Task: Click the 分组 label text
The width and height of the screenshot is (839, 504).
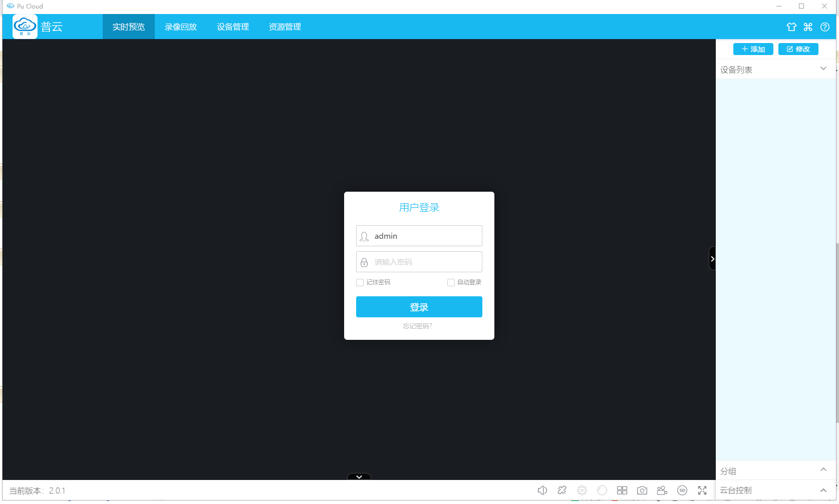Action: 728,471
